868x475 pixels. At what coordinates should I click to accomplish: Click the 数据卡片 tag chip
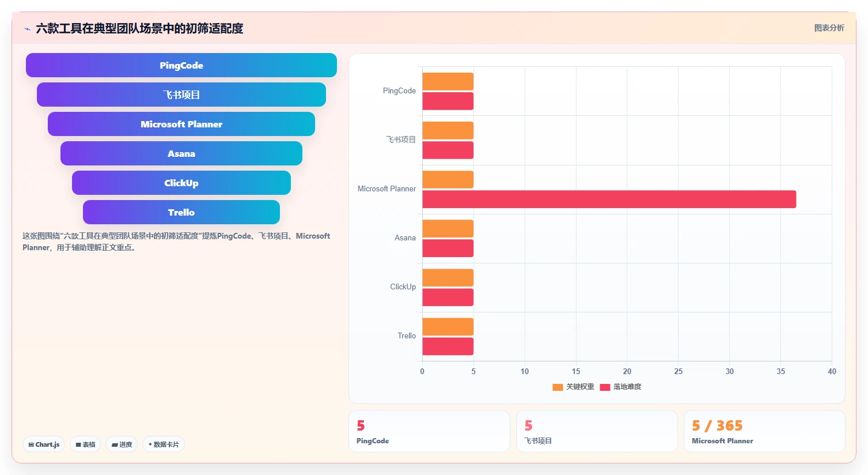point(164,444)
